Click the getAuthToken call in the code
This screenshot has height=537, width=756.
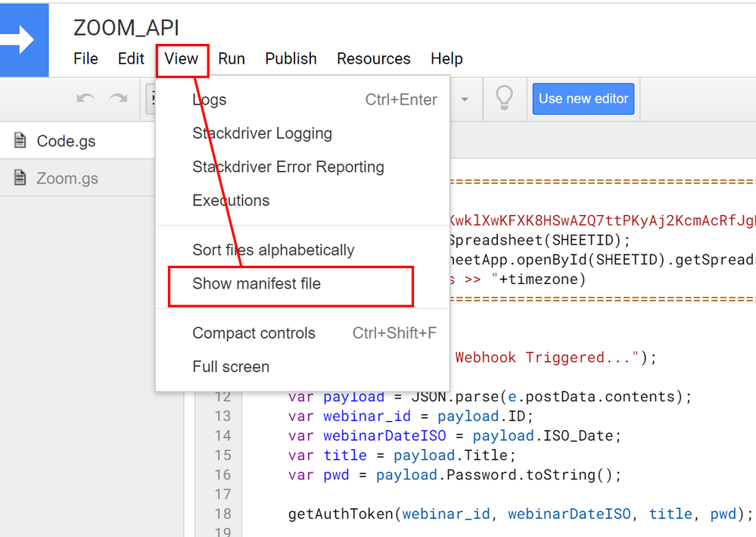click(521, 514)
